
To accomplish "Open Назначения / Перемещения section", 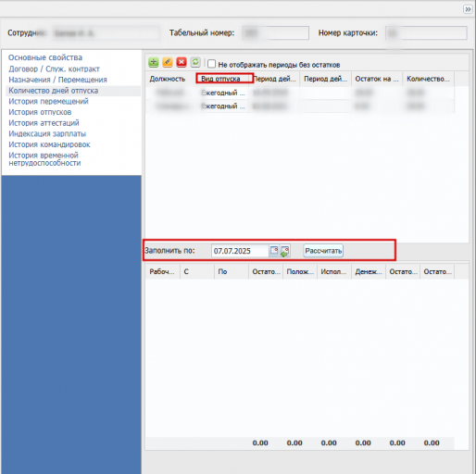I will click(x=57, y=80).
